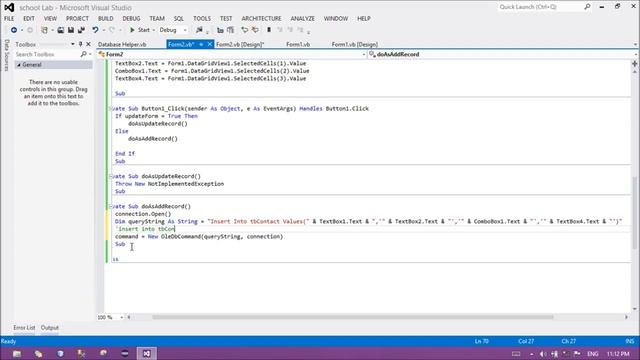The height and width of the screenshot is (360, 640).
Task: Click the Undo toolbar icon
Action: [95, 30]
